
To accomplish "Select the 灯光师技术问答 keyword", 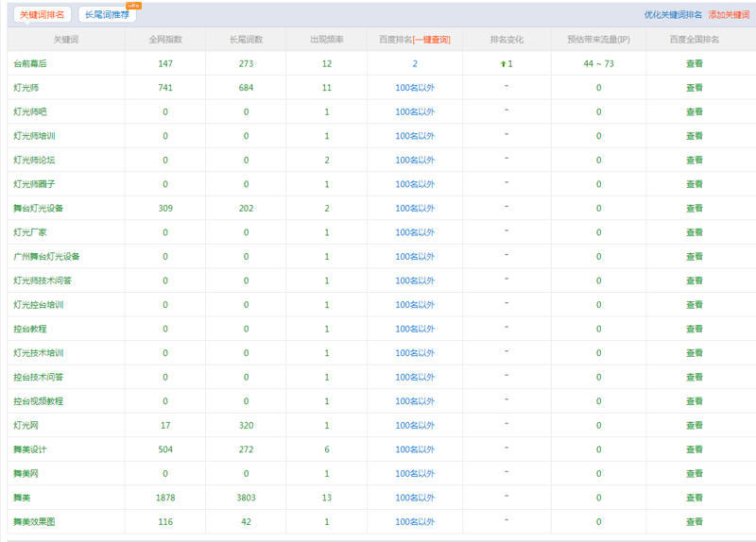I will (43, 280).
